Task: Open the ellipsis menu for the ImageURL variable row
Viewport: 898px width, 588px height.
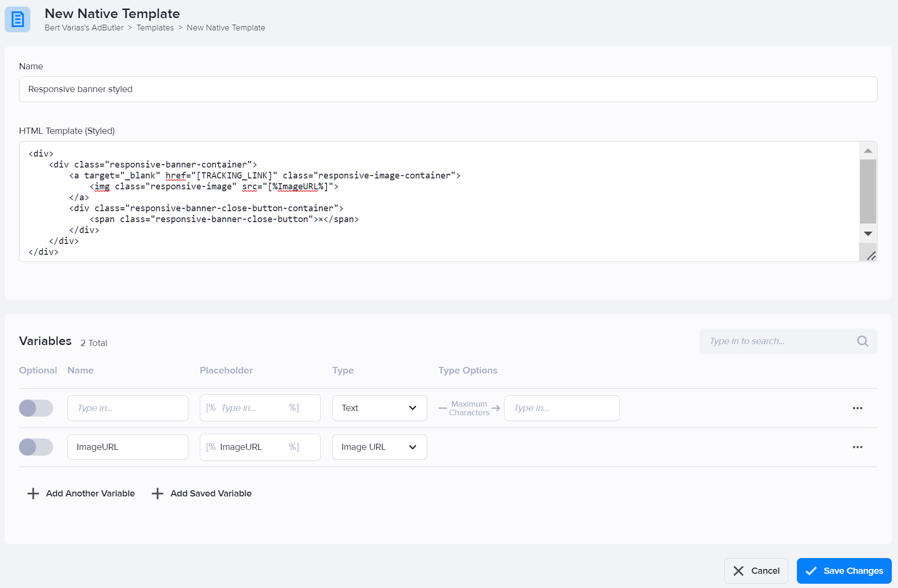Action: click(857, 447)
